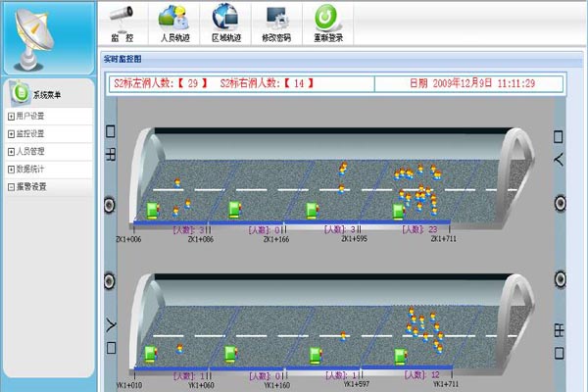Image resolution: width=588 pixels, height=392 pixels.
Task: Select green base station at ZK1+006
Action: pos(152,210)
